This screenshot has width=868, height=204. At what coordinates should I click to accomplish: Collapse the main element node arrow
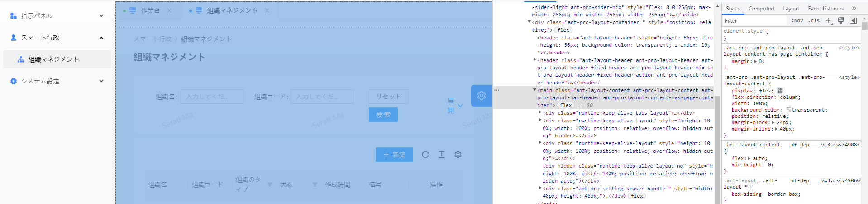534,90
